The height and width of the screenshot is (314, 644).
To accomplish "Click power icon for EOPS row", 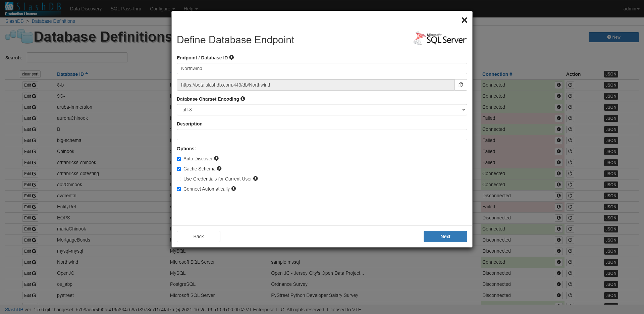I will point(570,218).
